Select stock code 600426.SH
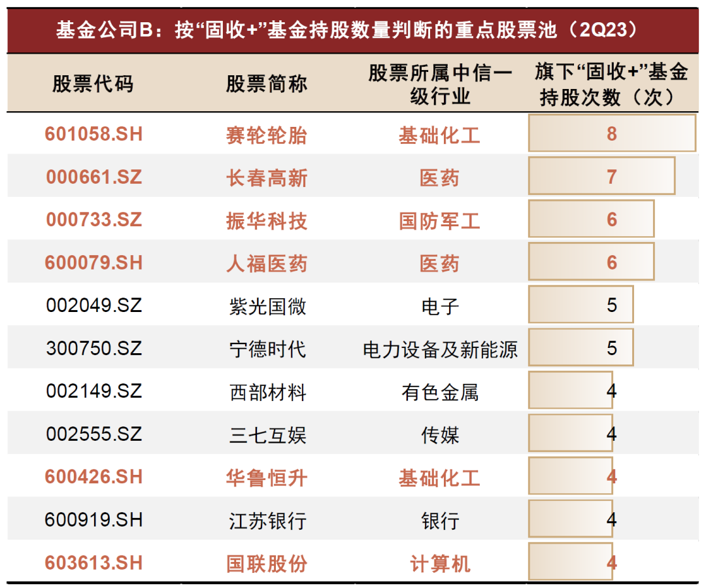 click(93, 477)
